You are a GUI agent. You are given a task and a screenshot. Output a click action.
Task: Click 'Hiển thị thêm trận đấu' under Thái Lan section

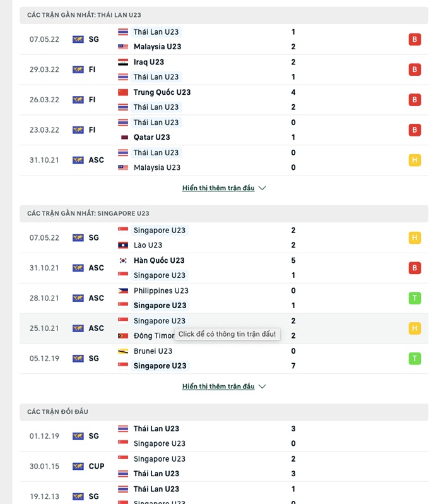click(x=218, y=188)
